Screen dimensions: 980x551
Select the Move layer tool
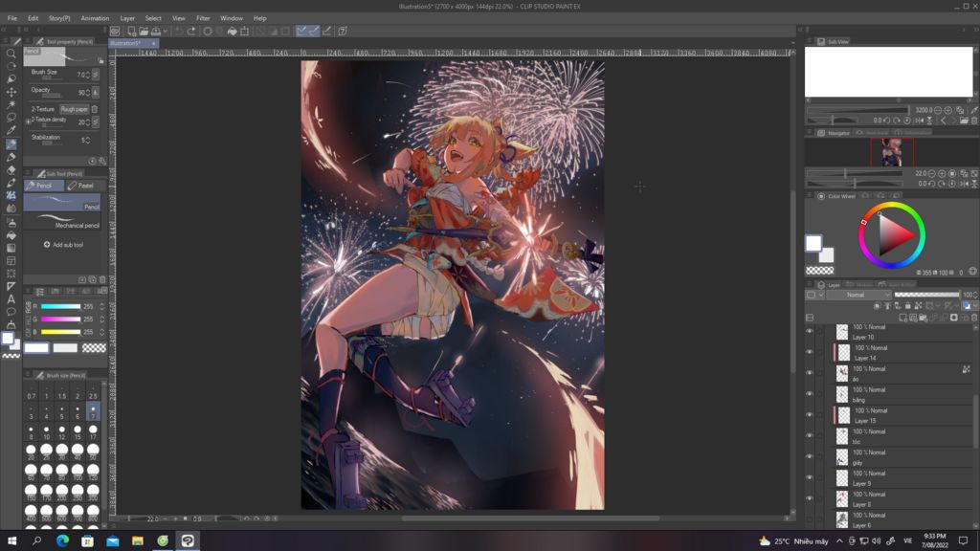tap(11, 92)
